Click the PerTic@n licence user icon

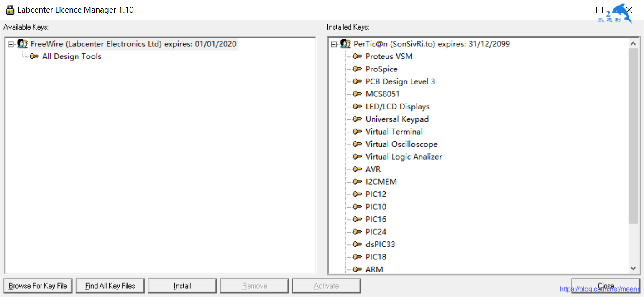(345, 44)
